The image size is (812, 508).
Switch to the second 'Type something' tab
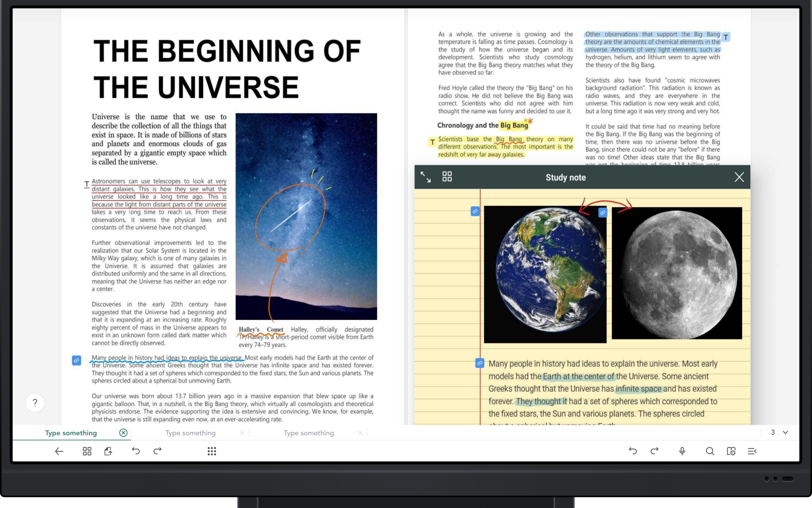coord(190,433)
